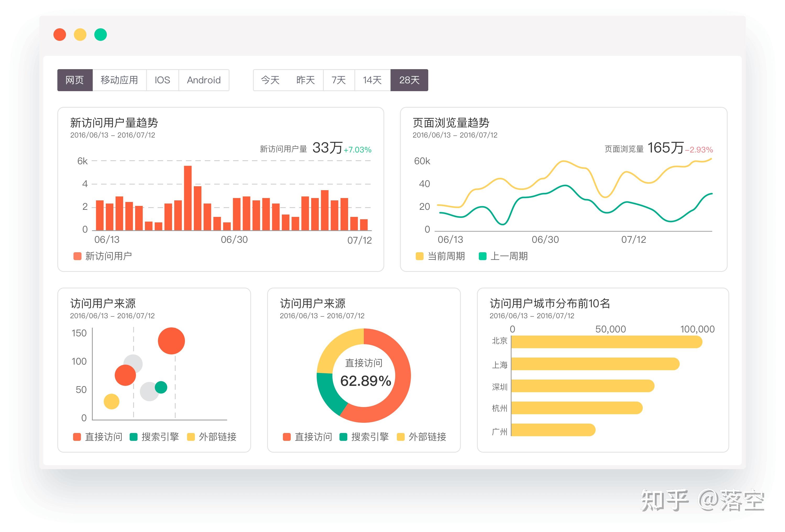Toggle the 搜索引擎 filter in bubble chart legend

133,437
